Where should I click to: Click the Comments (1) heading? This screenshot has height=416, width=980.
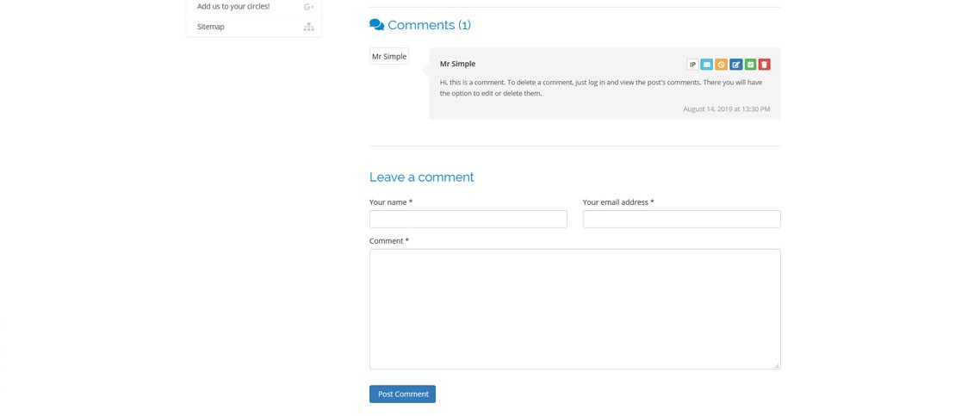(x=429, y=25)
